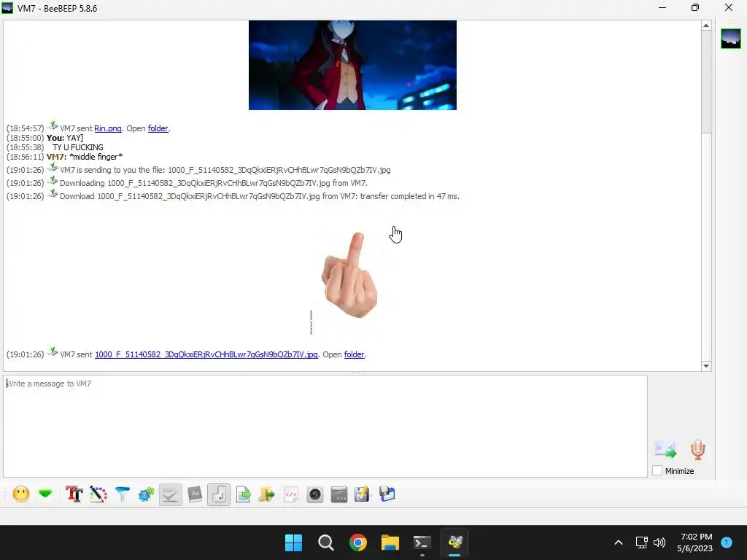Viewport: 747px width, 560px height.
Task: Click the save chat floppy disk icon
Action: tap(387, 494)
